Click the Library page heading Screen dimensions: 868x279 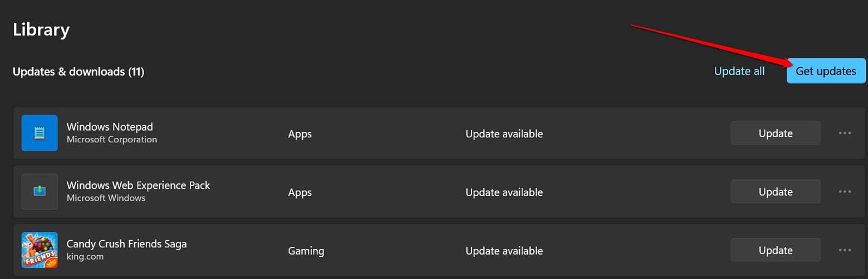[x=41, y=29]
